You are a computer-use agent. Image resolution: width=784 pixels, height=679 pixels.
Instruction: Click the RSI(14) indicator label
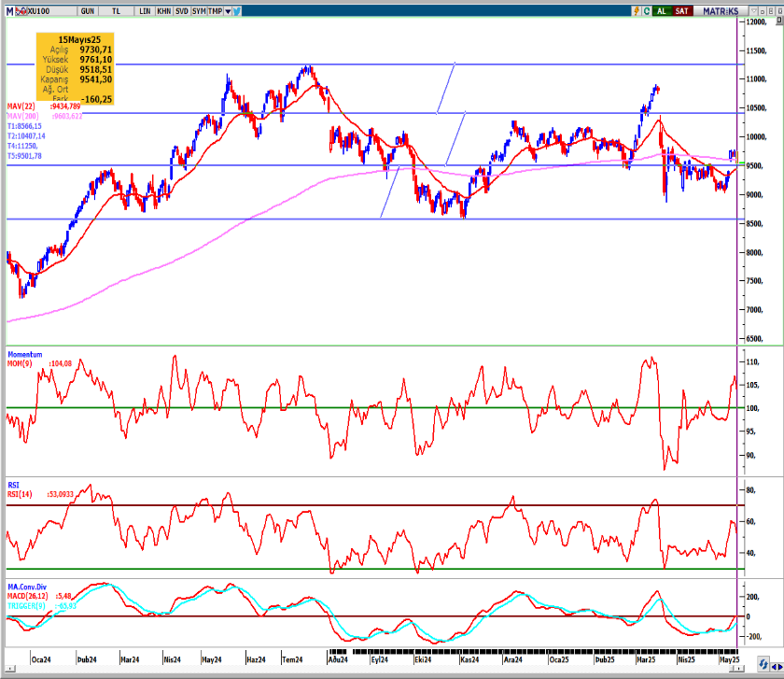[x=20, y=494]
